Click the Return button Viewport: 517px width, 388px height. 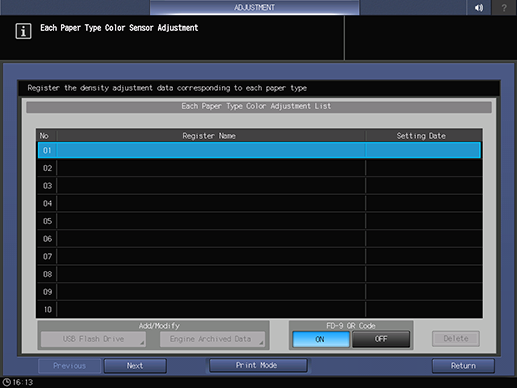[x=463, y=366]
